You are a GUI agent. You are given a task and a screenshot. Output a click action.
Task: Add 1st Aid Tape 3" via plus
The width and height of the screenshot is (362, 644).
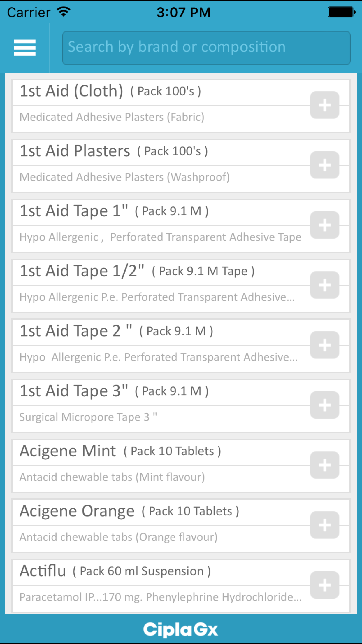pyautogui.click(x=324, y=405)
